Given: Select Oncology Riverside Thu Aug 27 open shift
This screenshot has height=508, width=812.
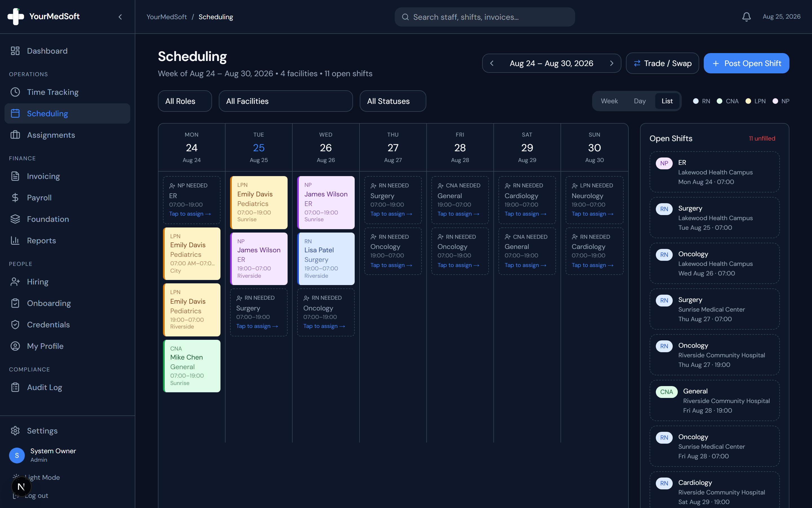Looking at the screenshot, I should pyautogui.click(x=714, y=355).
